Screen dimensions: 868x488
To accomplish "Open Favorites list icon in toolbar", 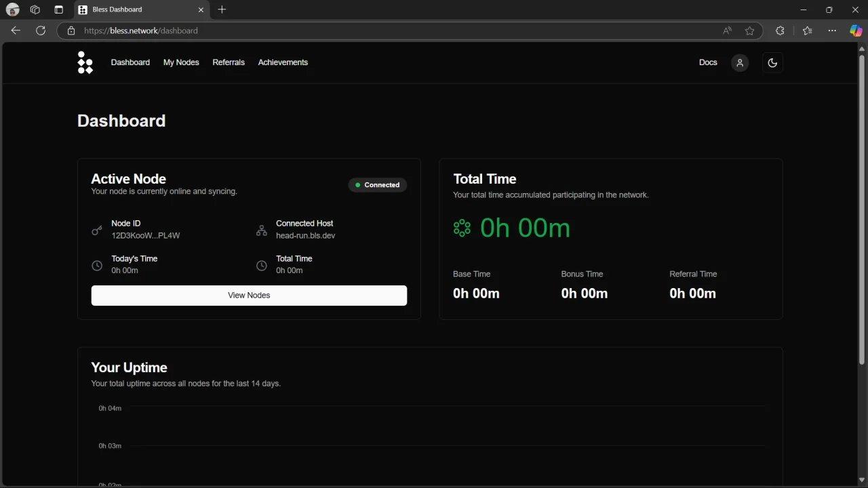I will coord(807,30).
